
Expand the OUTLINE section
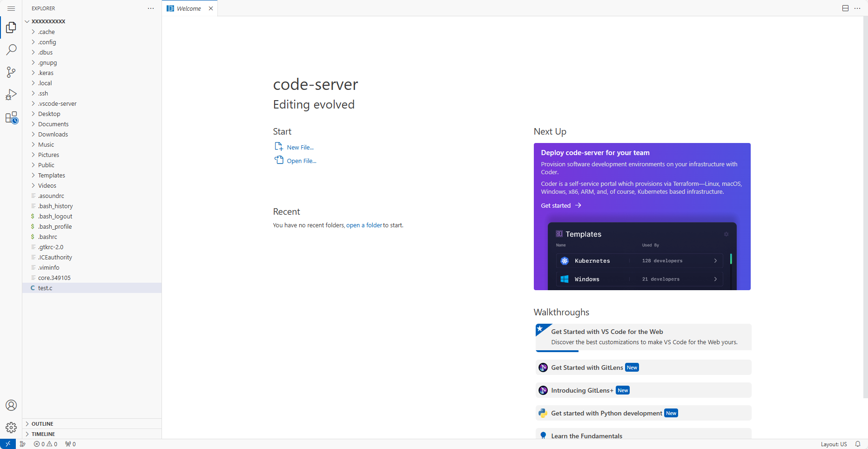pos(92,423)
